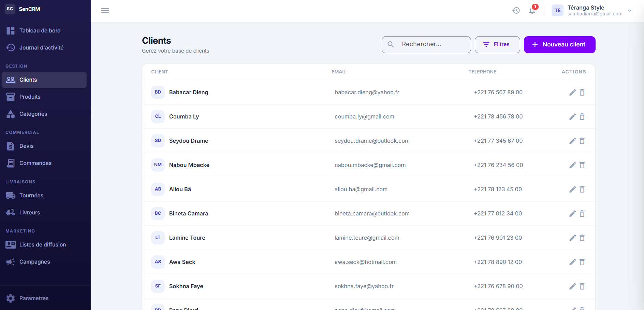Delete Awa Seck client
Viewport: 644px width, 310px height.
[x=582, y=262]
